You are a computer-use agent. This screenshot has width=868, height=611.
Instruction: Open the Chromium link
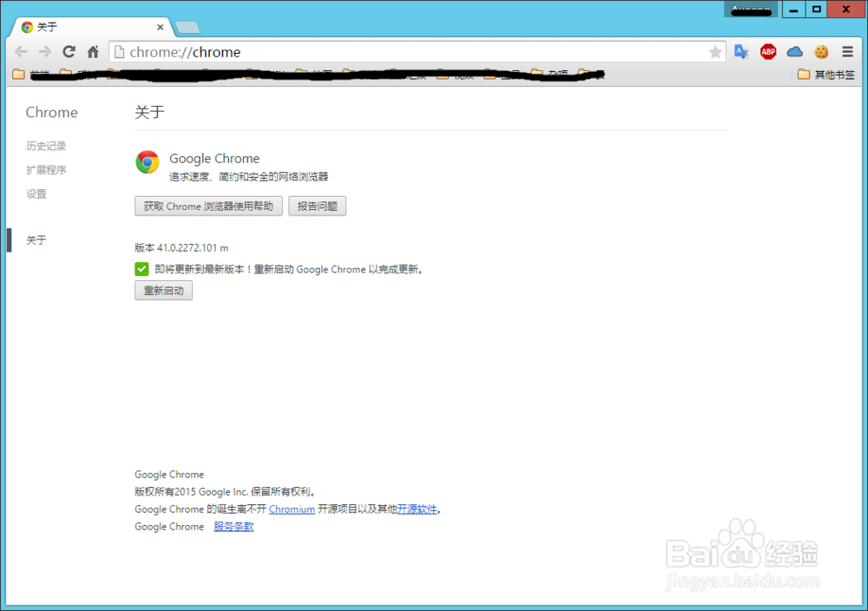pyautogui.click(x=292, y=509)
